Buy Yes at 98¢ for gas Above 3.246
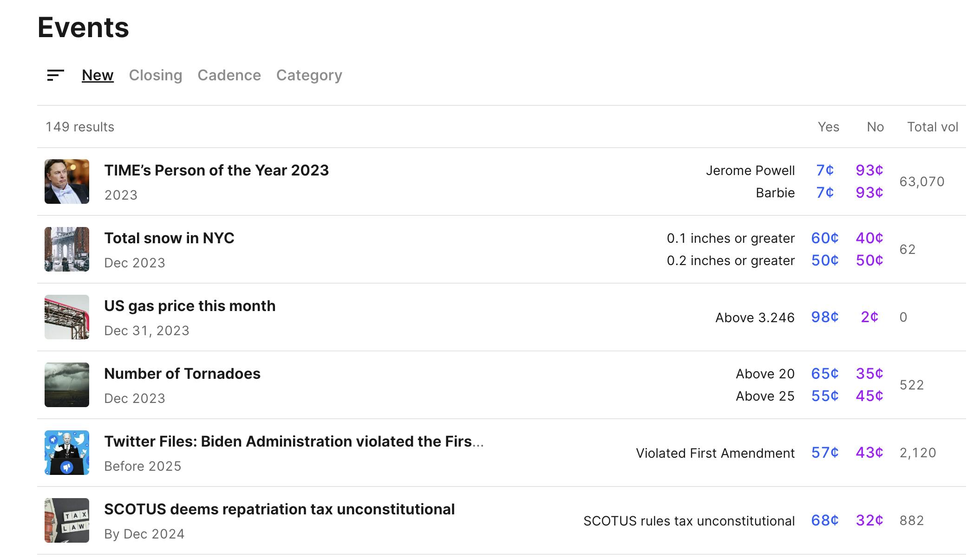 825,317
